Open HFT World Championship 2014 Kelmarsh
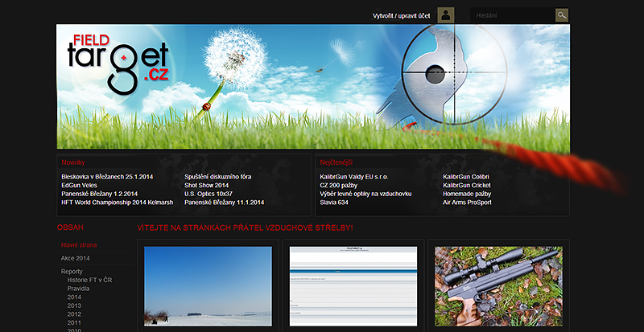Viewport: 644px width, 332px height. click(117, 203)
